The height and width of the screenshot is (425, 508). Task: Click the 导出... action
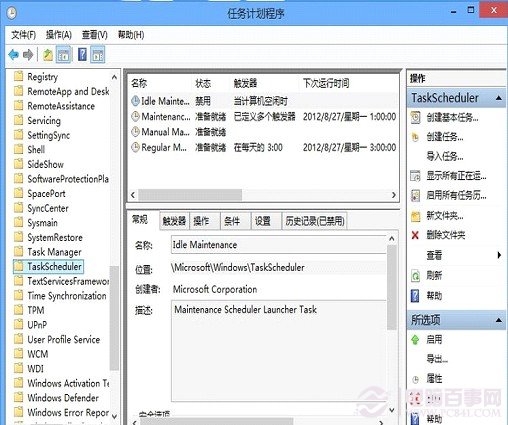[x=437, y=359]
